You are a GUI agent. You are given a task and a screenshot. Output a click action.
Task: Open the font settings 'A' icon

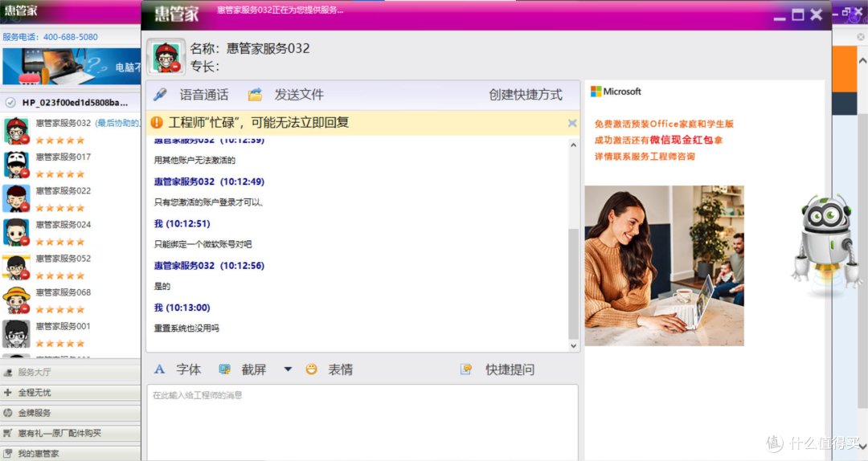(159, 369)
